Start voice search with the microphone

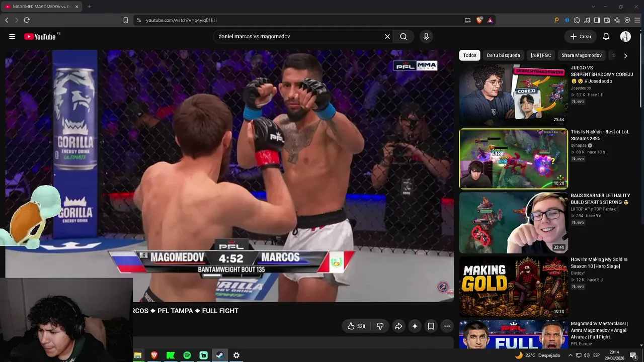pyautogui.click(x=426, y=37)
